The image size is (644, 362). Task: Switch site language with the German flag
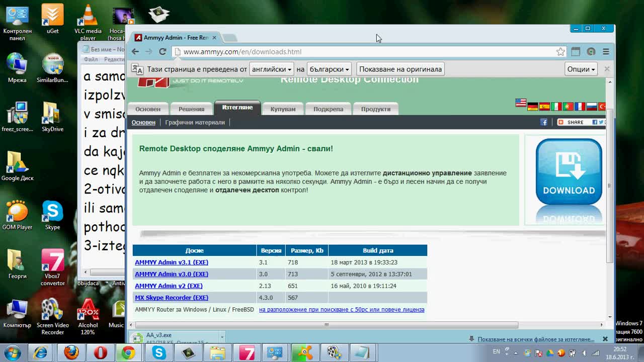(x=533, y=106)
